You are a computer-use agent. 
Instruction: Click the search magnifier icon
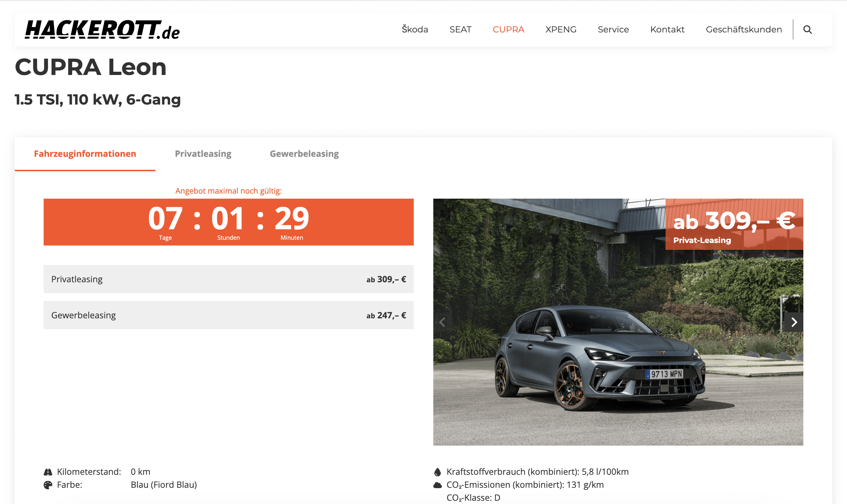(807, 30)
